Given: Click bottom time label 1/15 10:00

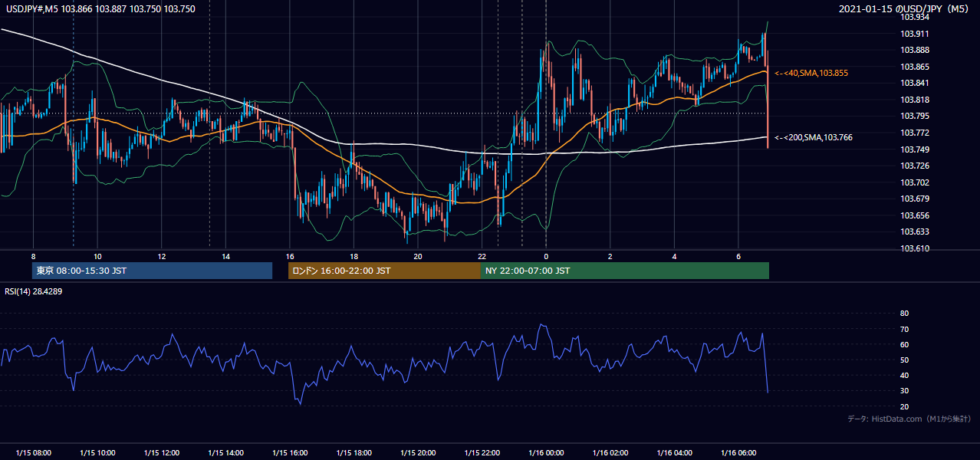Looking at the screenshot, I should coord(97,452).
